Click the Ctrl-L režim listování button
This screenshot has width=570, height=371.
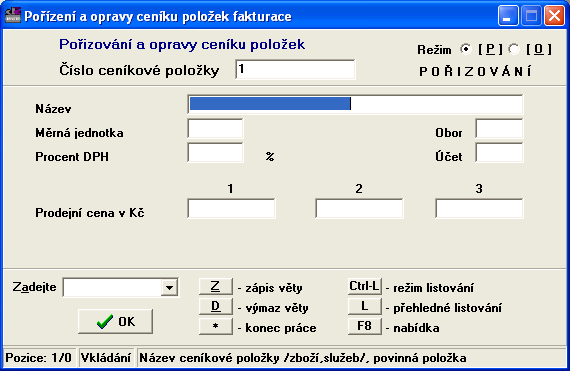click(x=365, y=286)
